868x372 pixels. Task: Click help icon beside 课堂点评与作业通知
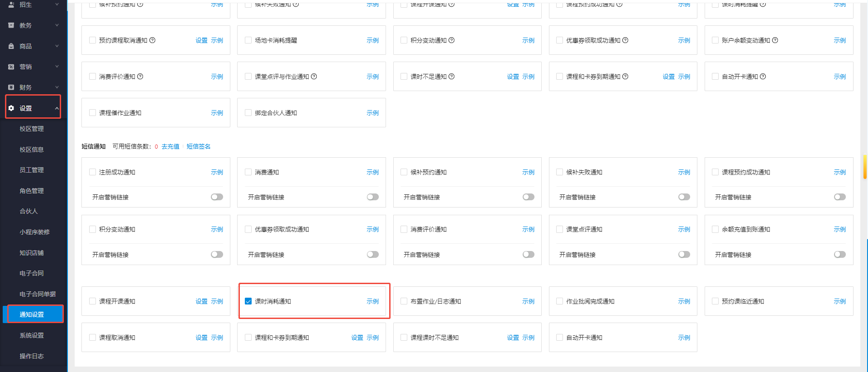pyautogui.click(x=314, y=77)
